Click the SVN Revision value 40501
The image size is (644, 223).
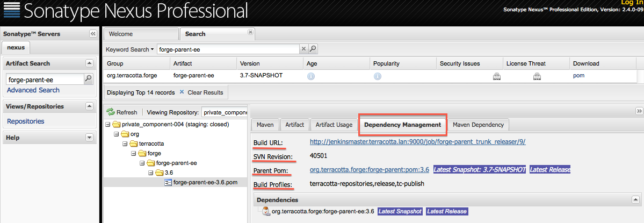pyautogui.click(x=319, y=156)
